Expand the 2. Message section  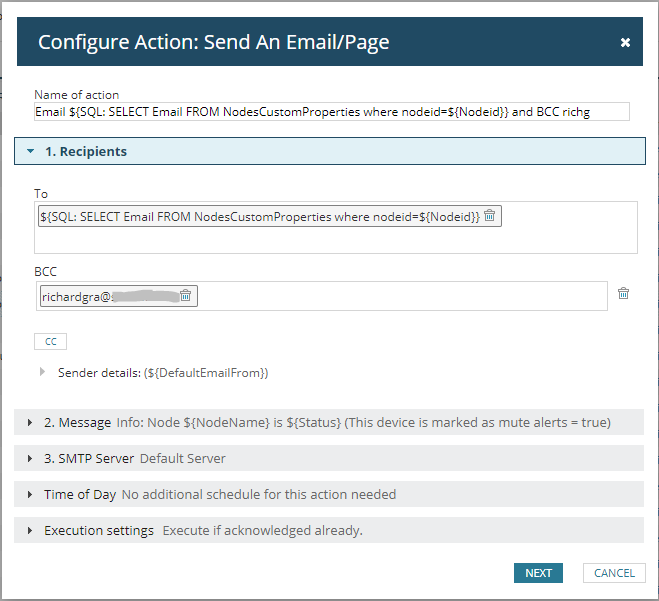pyautogui.click(x=30, y=423)
